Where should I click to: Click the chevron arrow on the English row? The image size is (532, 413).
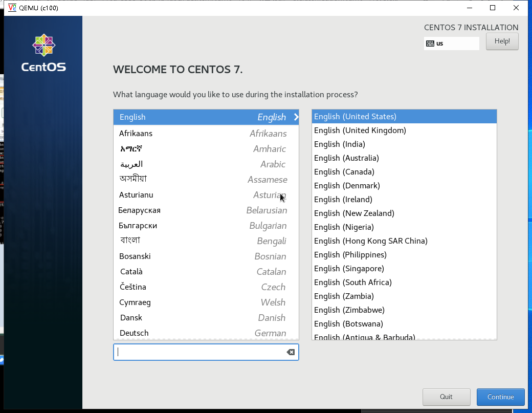[x=296, y=117]
